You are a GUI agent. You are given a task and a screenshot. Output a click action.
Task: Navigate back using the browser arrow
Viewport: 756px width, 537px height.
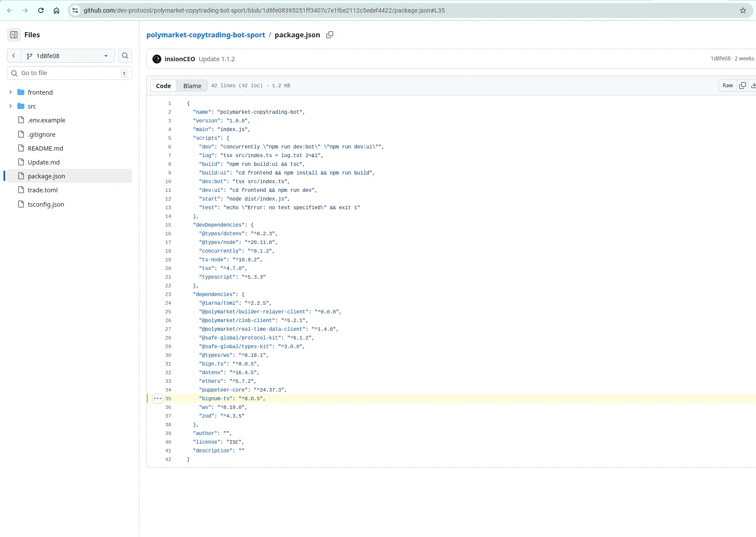point(10,10)
